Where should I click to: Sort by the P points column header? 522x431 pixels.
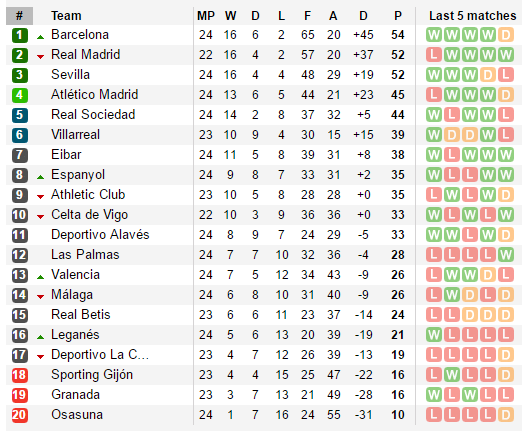(398, 16)
